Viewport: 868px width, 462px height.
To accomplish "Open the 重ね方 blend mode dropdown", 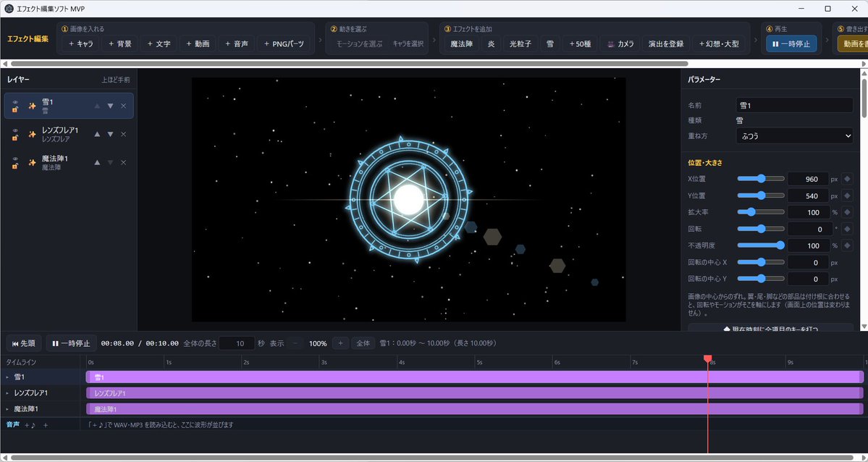I will point(794,135).
